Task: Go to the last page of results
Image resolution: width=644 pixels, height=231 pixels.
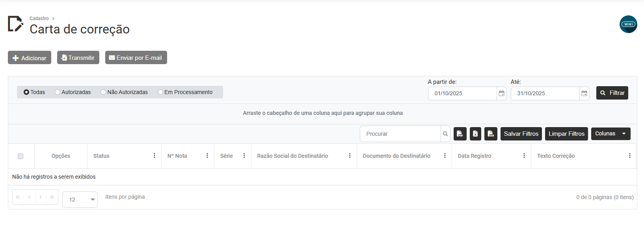Action: point(52,197)
